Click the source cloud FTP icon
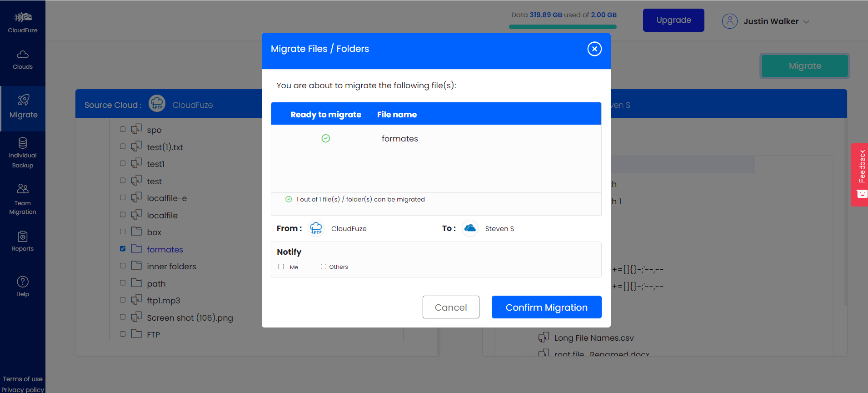The height and width of the screenshot is (393, 868). pos(157,104)
